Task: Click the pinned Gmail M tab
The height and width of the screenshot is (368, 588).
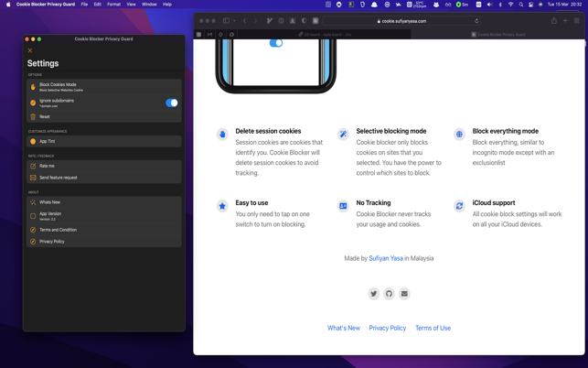Action: click(209, 35)
